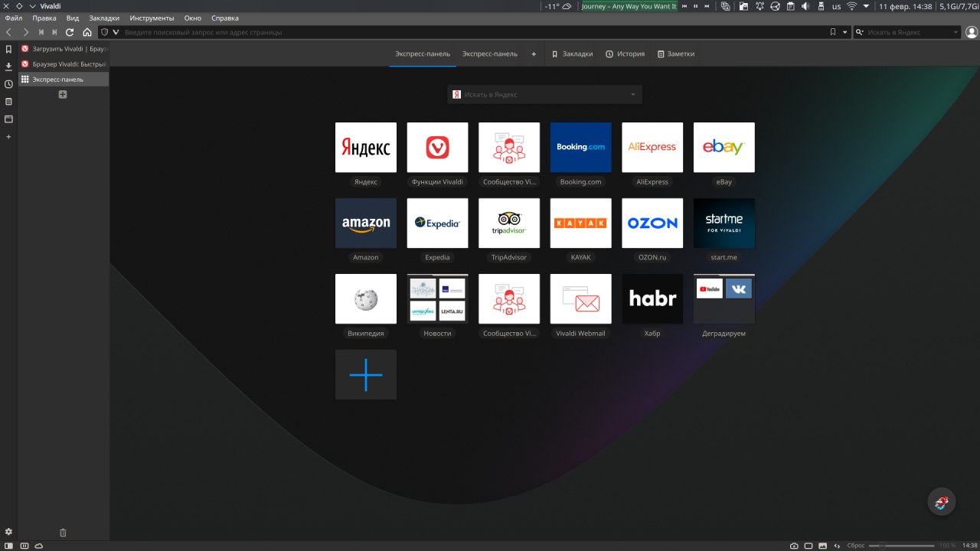Open the Amazon speed dial
This screenshot has width=980, height=551.
point(366,223)
